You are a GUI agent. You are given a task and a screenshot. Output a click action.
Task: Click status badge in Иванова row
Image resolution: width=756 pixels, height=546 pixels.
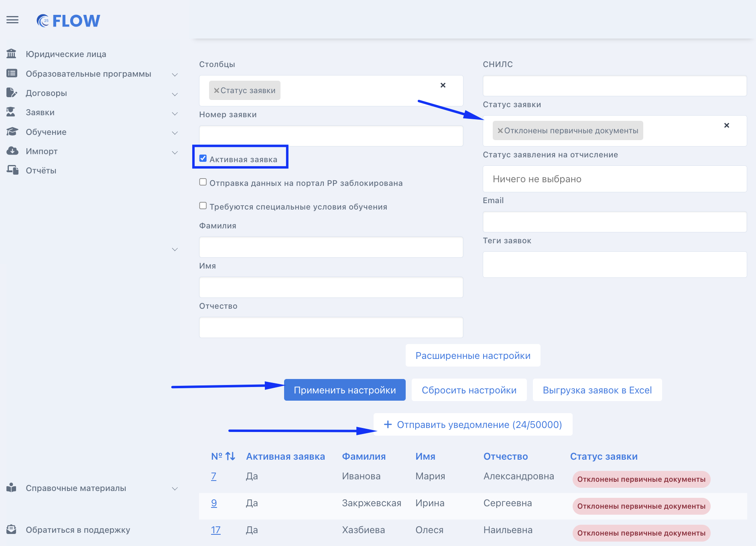(x=641, y=479)
